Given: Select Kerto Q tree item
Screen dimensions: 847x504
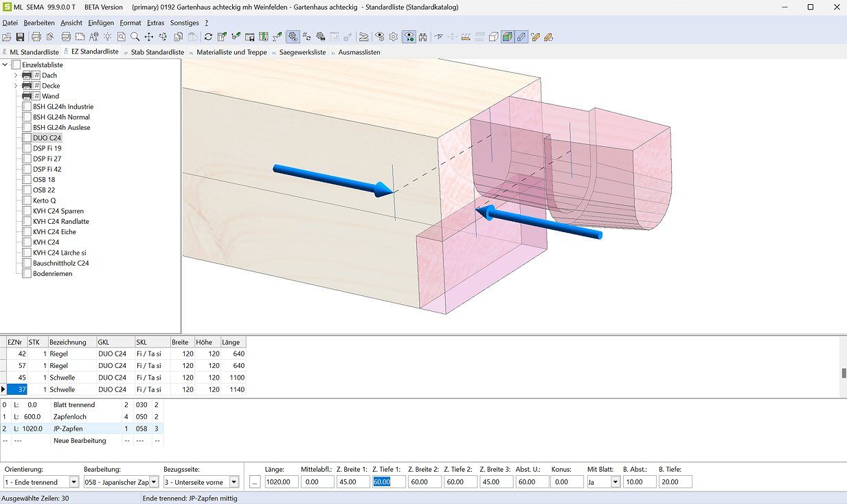Looking at the screenshot, I should coord(45,201).
